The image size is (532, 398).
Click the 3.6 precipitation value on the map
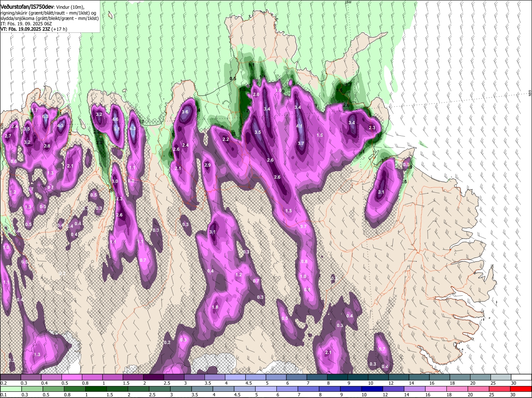click(185, 112)
